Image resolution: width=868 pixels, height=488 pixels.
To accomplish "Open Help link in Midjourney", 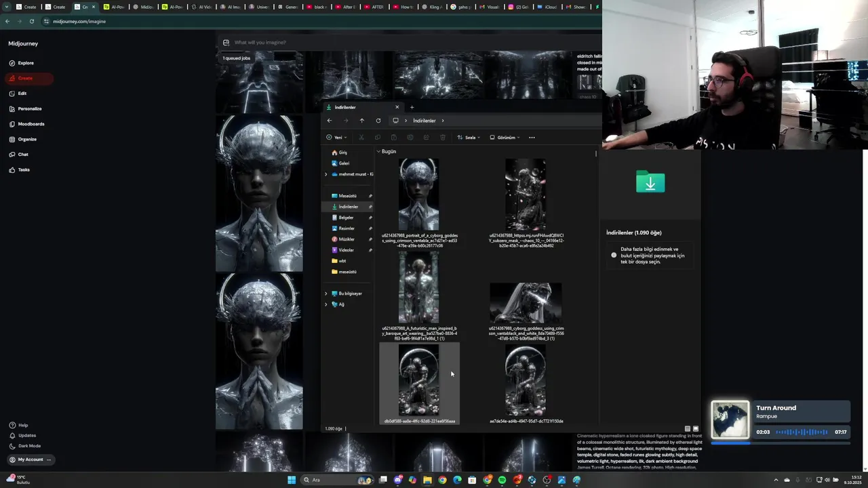I will point(18,425).
